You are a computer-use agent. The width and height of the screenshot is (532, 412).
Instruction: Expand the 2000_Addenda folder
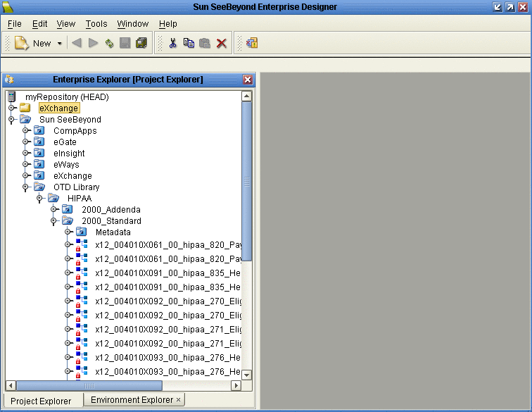click(x=53, y=209)
